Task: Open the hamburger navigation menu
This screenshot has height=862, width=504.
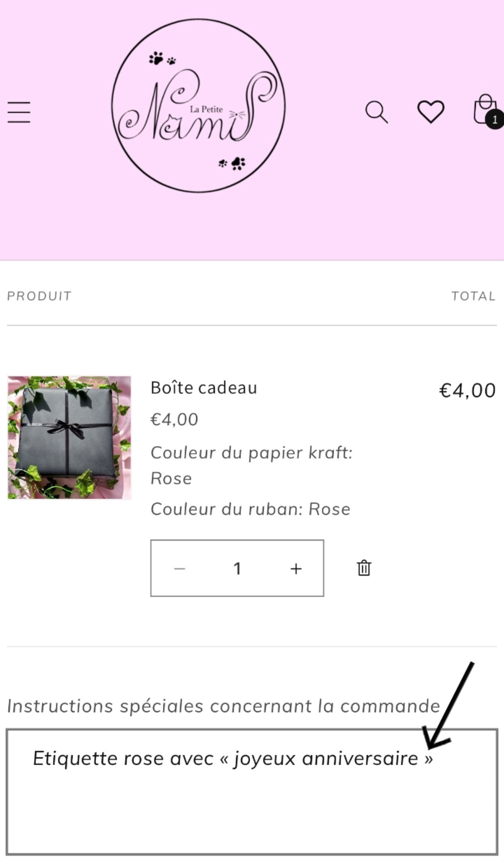Action: coord(19,112)
